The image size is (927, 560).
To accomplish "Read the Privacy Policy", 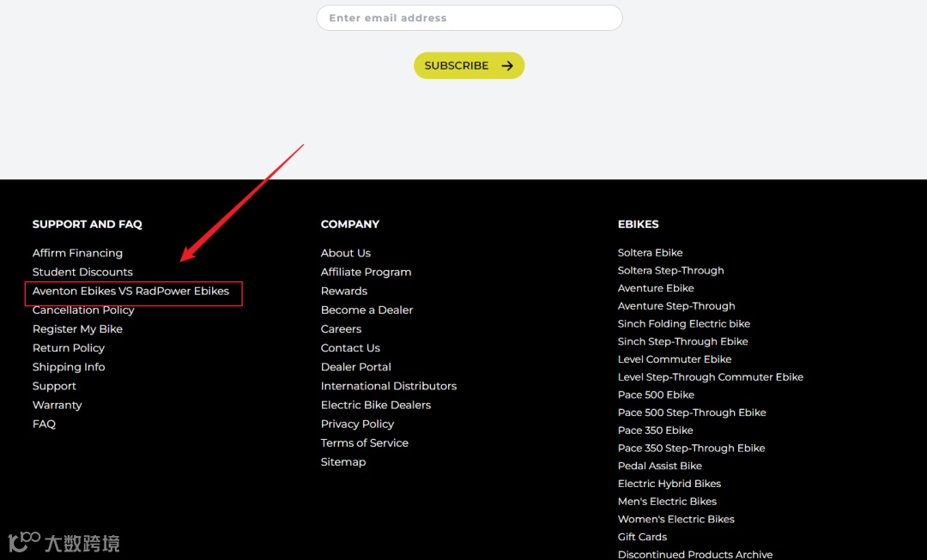I will [x=357, y=425].
